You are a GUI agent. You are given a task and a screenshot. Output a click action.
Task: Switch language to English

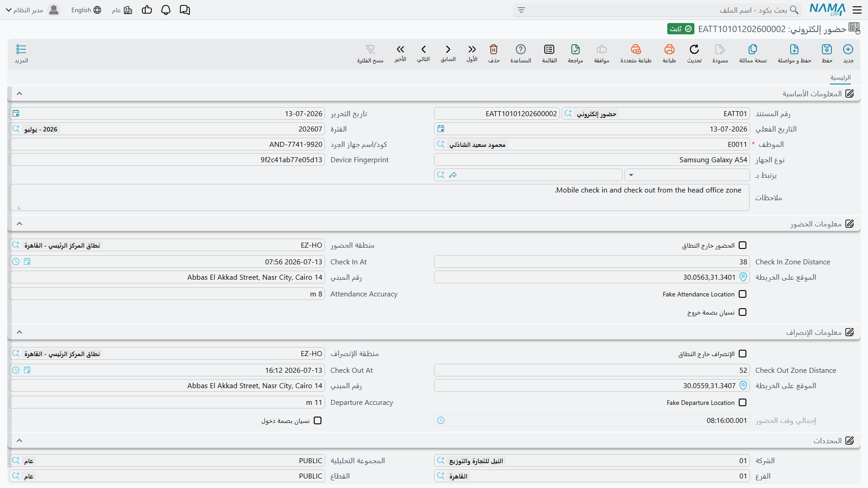click(86, 10)
